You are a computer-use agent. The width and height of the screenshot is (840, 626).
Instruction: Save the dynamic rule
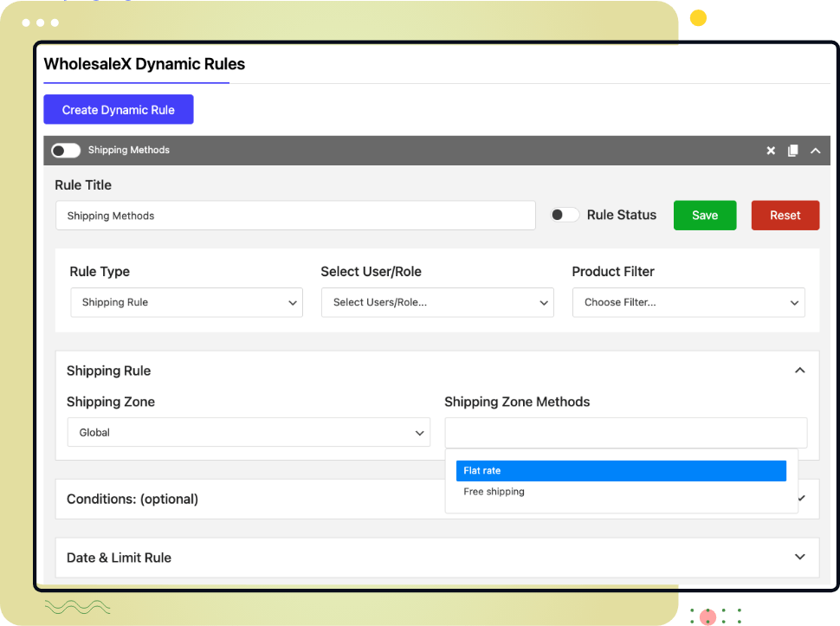tap(704, 216)
